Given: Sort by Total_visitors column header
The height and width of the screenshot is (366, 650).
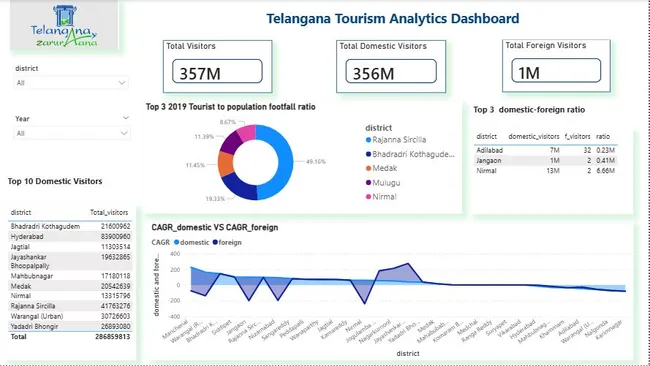Looking at the screenshot, I should pos(109,212).
